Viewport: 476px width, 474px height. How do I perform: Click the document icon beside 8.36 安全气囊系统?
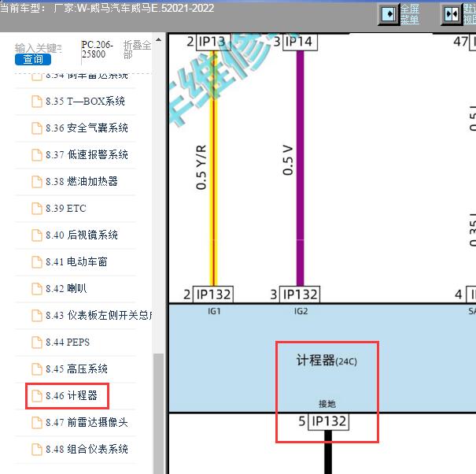(37, 128)
